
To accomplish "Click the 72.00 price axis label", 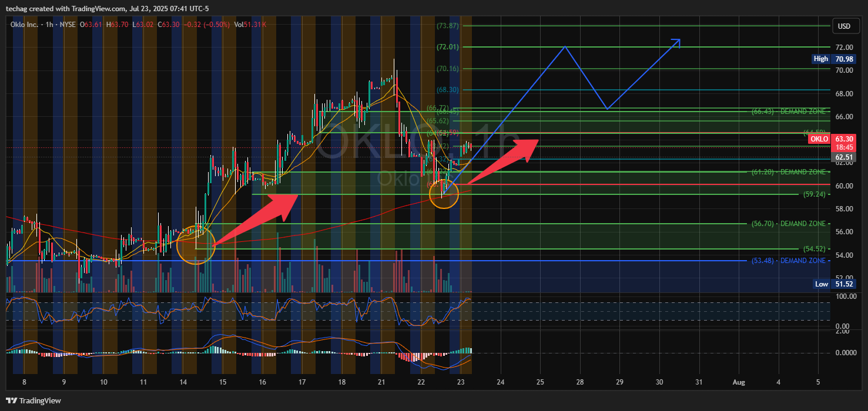I will (844, 47).
